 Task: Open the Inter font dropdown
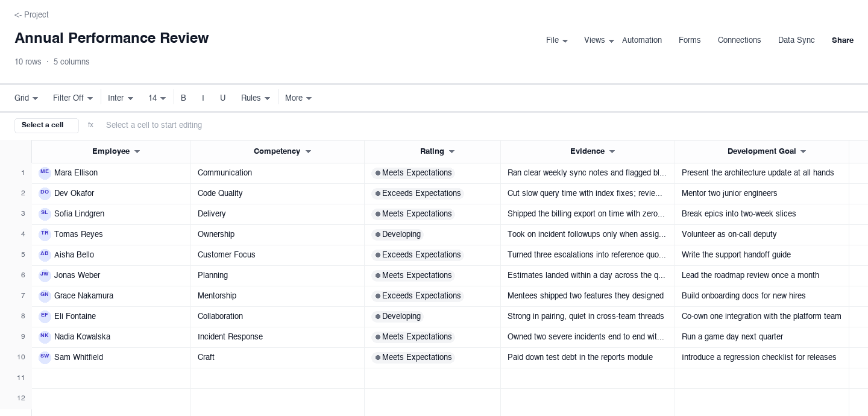(x=121, y=98)
